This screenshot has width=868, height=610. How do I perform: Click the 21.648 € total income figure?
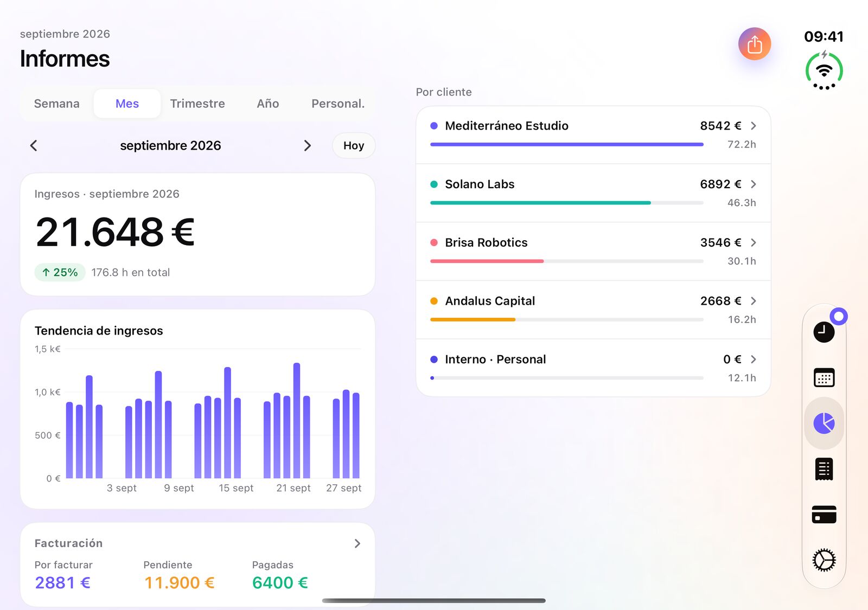(x=115, y=232)
